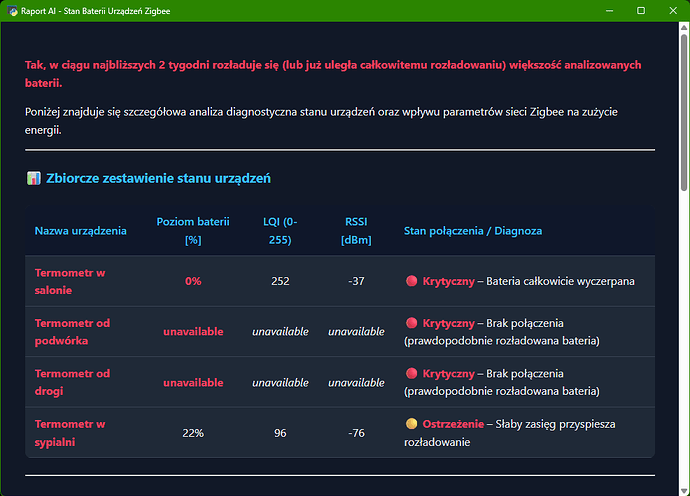Click the Nazwa urządzenia column header

(81, 231)
